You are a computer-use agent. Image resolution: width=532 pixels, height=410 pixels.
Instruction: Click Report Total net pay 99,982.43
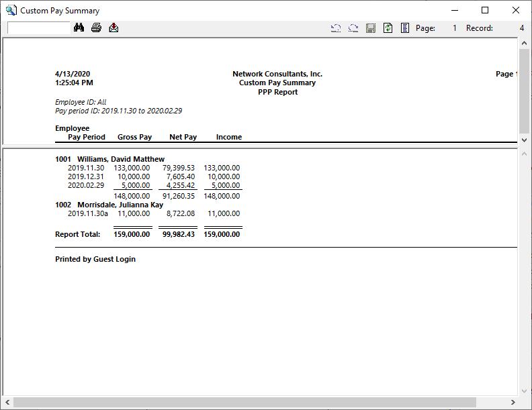pyautogui.click(x=179, y=234)
